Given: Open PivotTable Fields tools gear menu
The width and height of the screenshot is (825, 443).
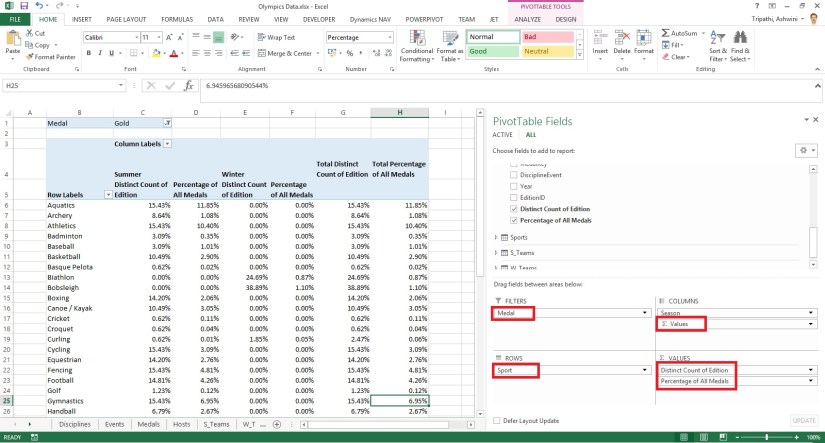Looking at the screenshot, I should (806, 150).
